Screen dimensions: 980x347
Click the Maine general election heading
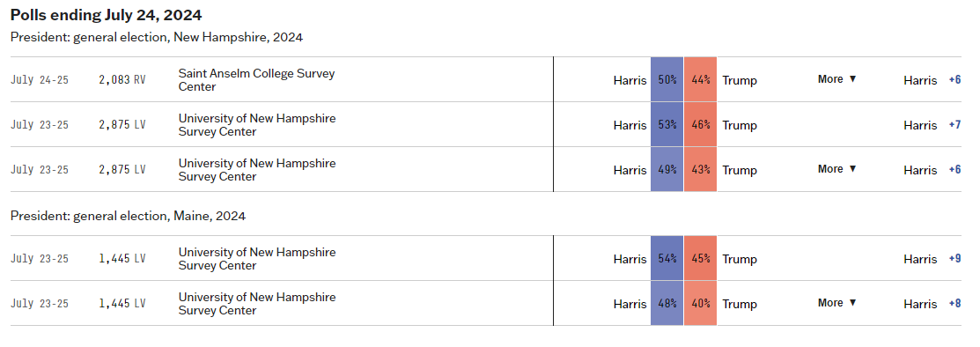tap(129, 216)
